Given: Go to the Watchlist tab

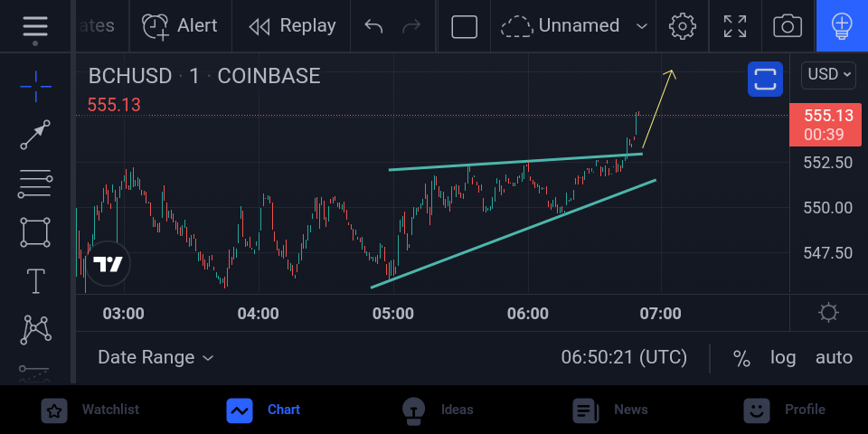Looking at the screenshot, I should (x=90, y=410).
